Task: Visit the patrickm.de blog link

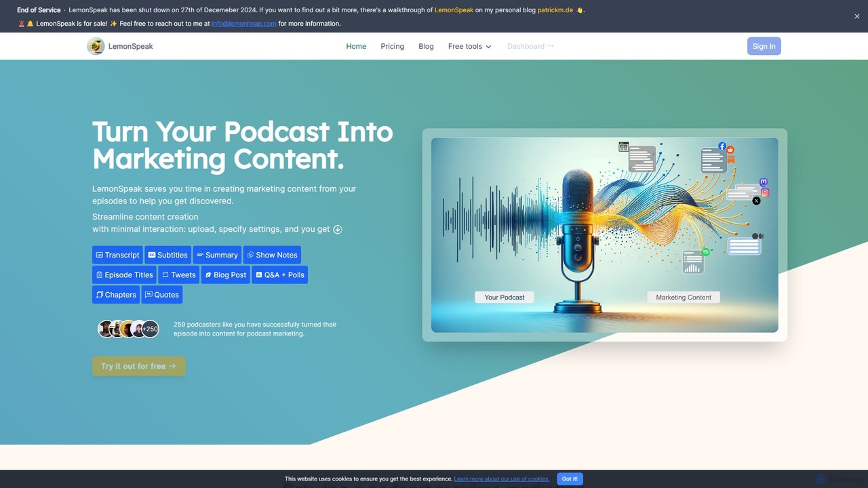Action: click(555, 10)
